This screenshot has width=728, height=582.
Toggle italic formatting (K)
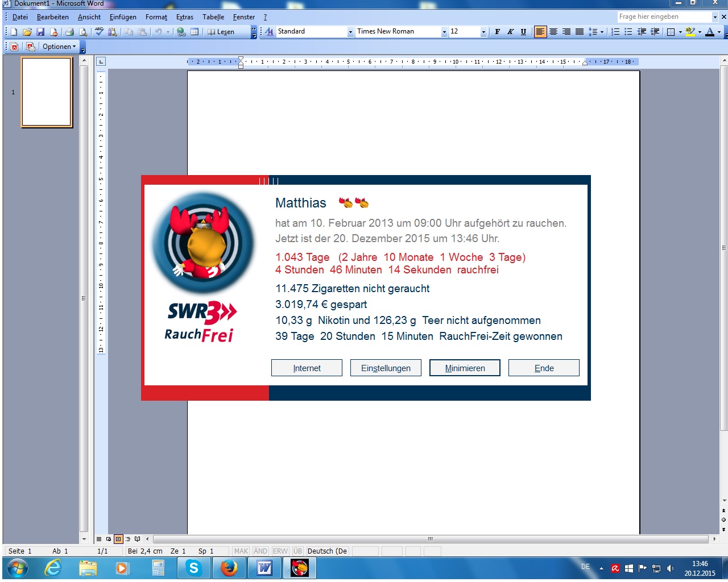point(510,32)
